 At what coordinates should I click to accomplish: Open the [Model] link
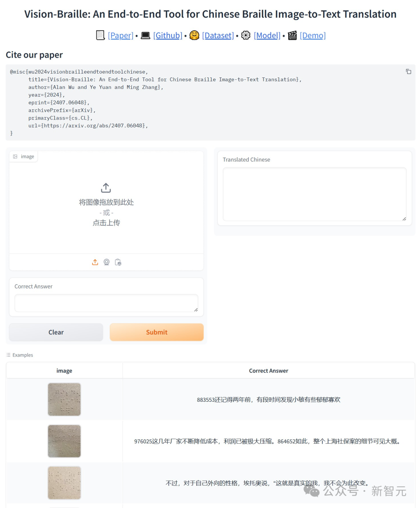pos(267,35)
